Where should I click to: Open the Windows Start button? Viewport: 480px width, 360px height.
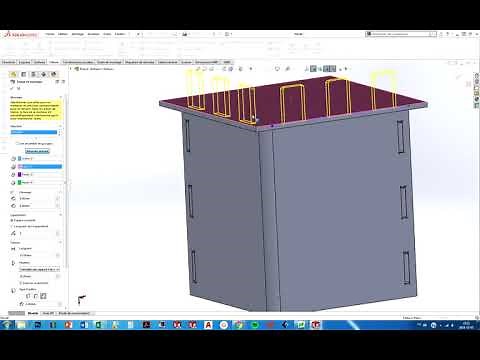tap(6, 324)
